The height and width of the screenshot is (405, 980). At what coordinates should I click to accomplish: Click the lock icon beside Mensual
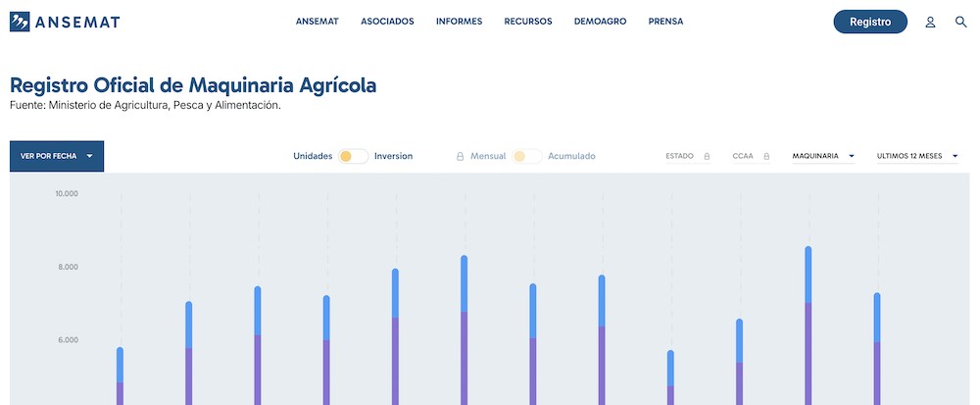[x=460, y=156]
